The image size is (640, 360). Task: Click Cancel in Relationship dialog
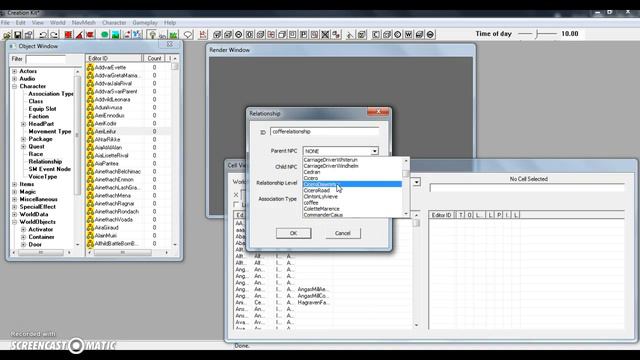343,233
